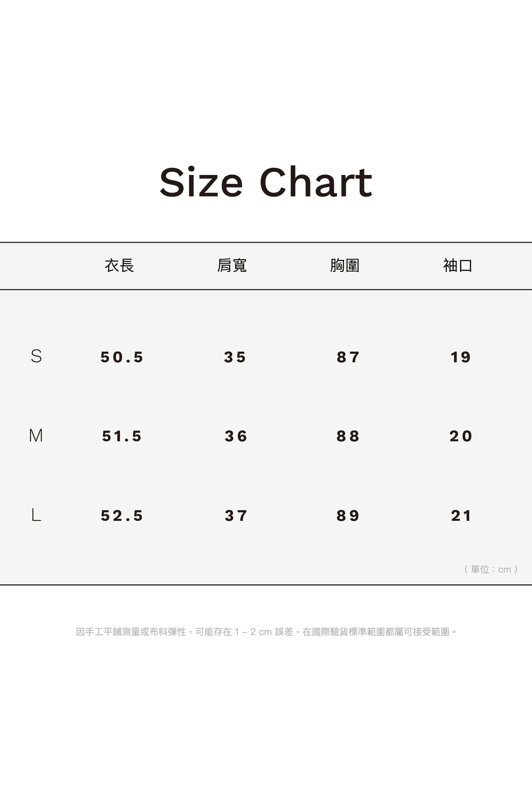This screenshot has height=798, width=532.
Task: Click the 88 chest measurement
Action: (x=348, y=436)
